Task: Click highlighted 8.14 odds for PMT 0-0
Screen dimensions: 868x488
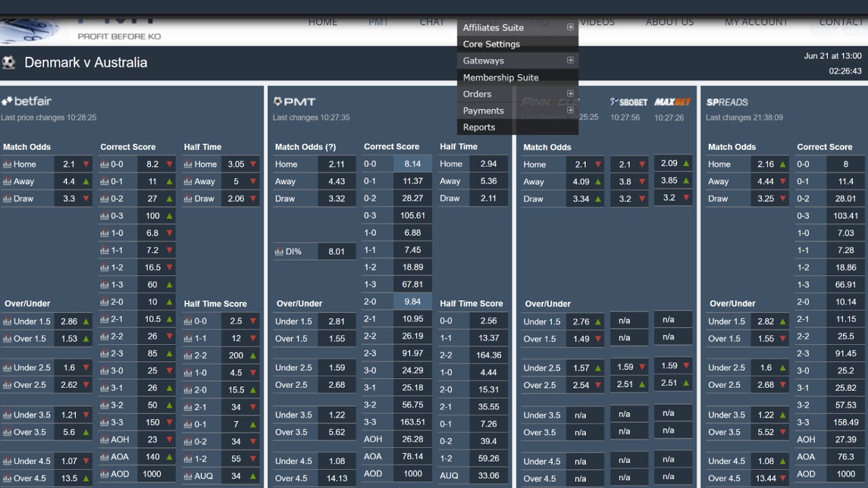Action: [x=412, y=164]
